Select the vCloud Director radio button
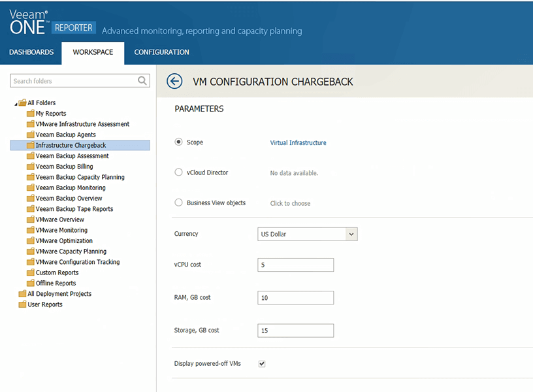This screenshot has height=392, width=533. pos(178,172)
